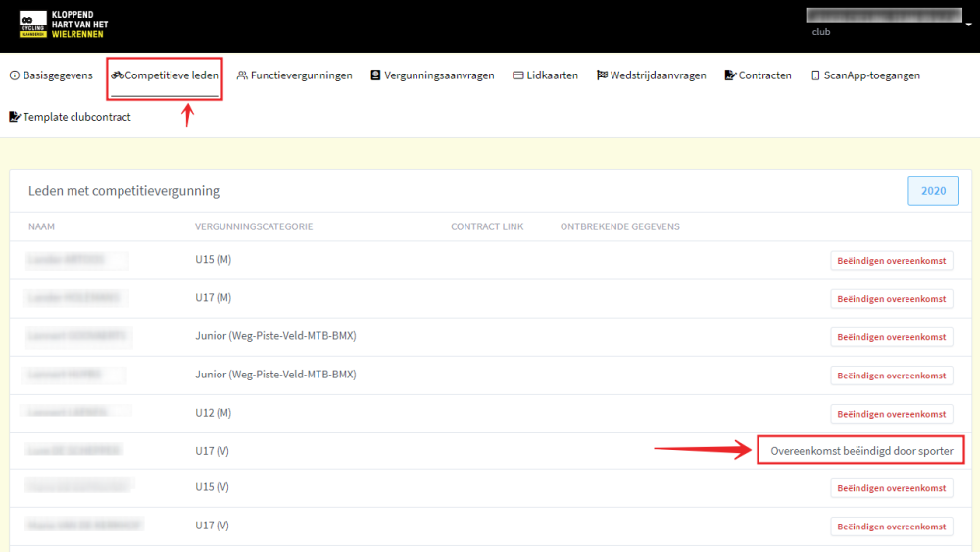Image resolution: width=980 pixels, height=552 pixels.
Task: Click the U17 (M) category cell
Action: coord(213,297)
